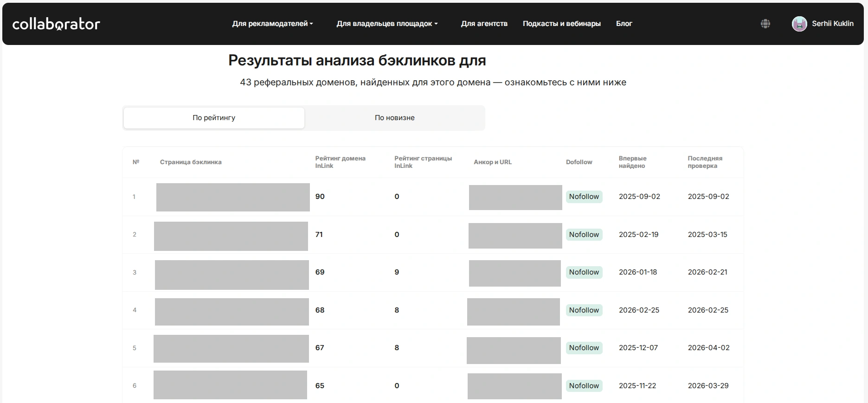Screen dimensions: 868x403
Task: Go to the Блог section
Action: click(624, 24)
